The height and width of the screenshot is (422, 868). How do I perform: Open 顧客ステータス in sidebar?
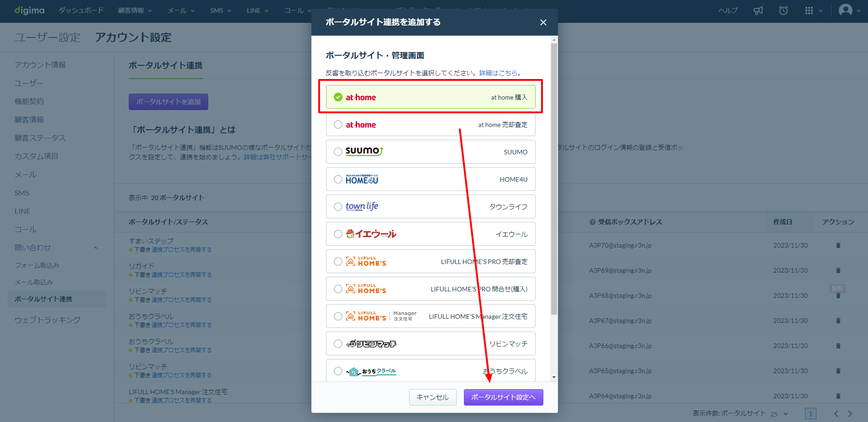(x=40, y=138)
